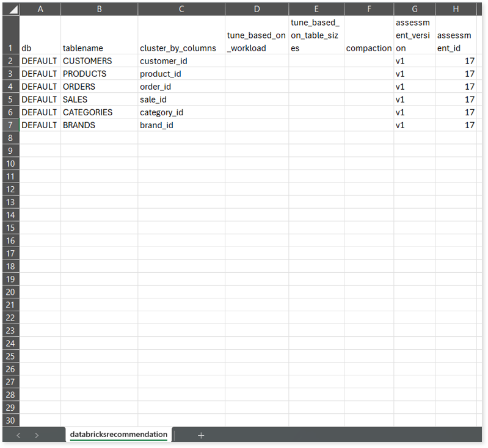488x448 pixels.
Task: Click 17 in the CATEGORIES row
Action: coord(456,112)
